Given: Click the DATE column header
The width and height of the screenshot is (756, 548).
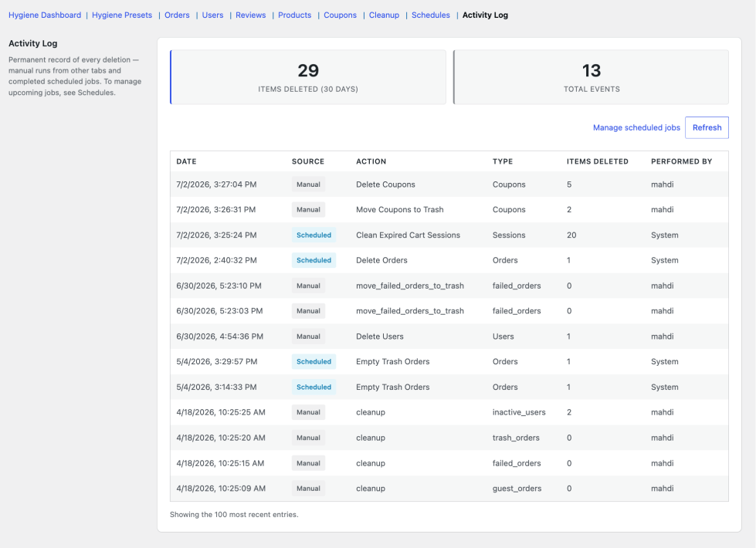Looking at the screenshot, I should point(186,161).
